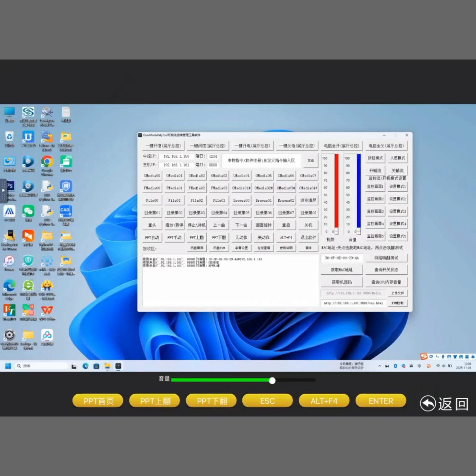476x476 pixels.
Task: Click the ALT+F4 yellow button
Action: click(324, 401)
